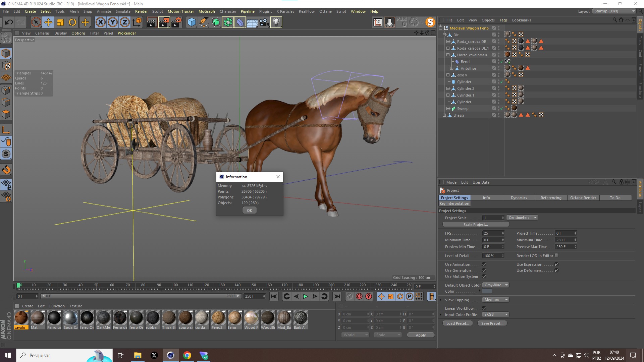Toggle Use Animation checkbox

(x=484, y=264)
